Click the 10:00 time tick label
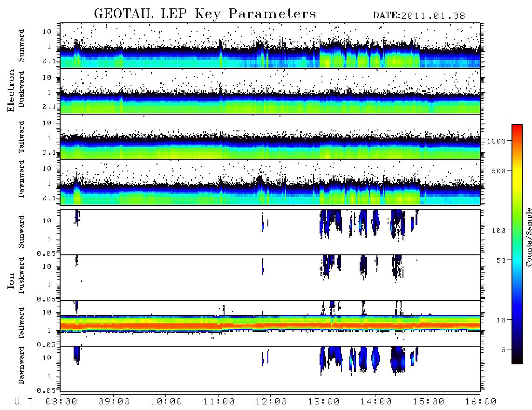This screenshot has width=532, height=410. pyautogui.click(x=166, y=402)
